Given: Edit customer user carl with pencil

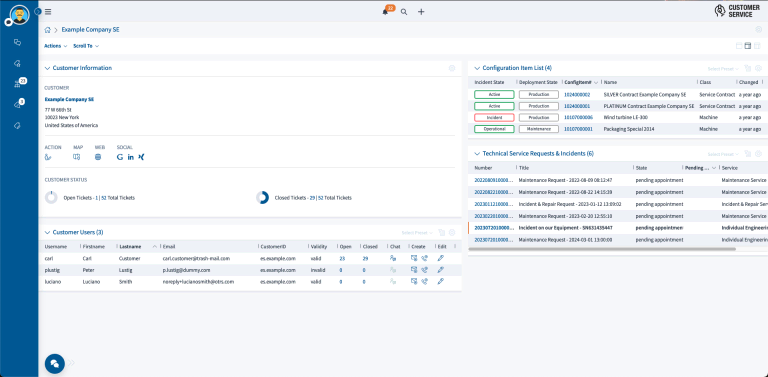Looking at the screenshot, I should [x=440, y=258].
